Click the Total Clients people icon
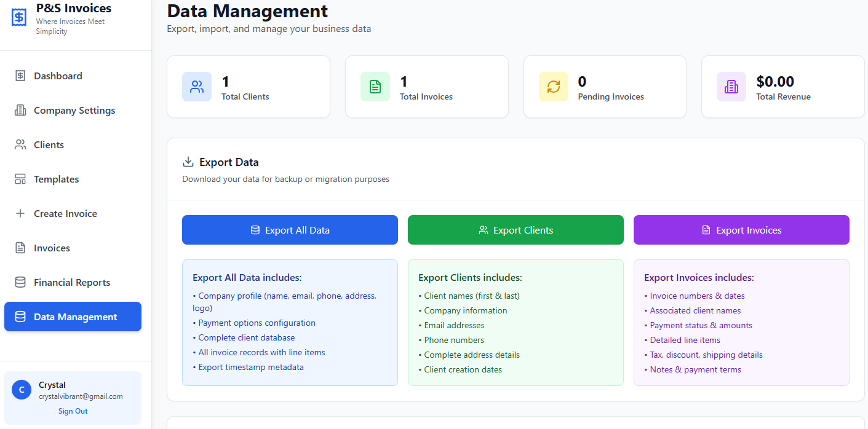 coord(196,87)
